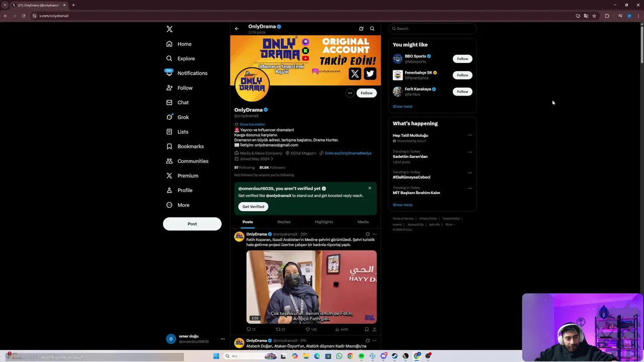Click the X search input field
The width and height of the screenshot is (644, 362).
433,29
